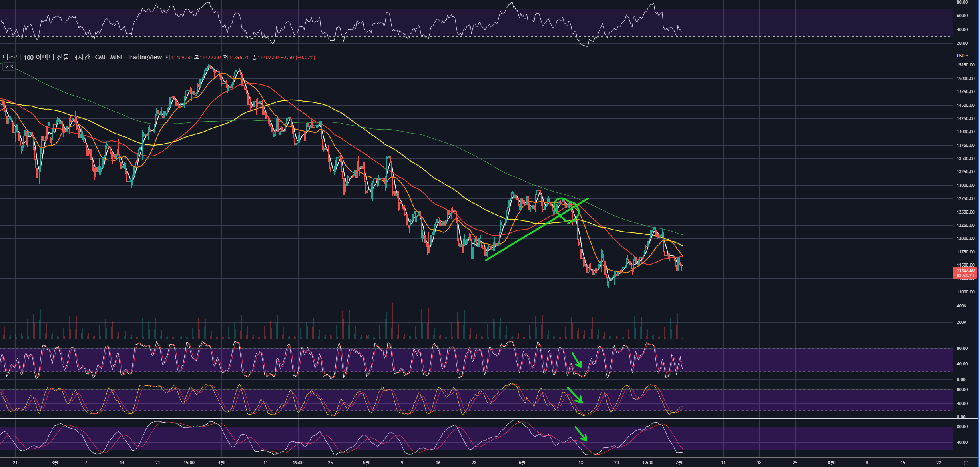The image size is (980, 467).
Task: Select green arrow in bottom stochastic pane
Action: pyautogui.click(x=581, y=434)
